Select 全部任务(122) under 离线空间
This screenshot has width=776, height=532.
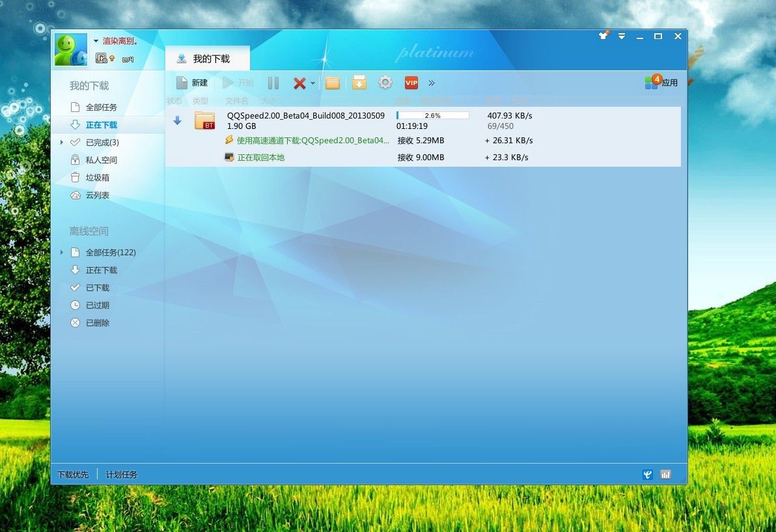[111, 253]
